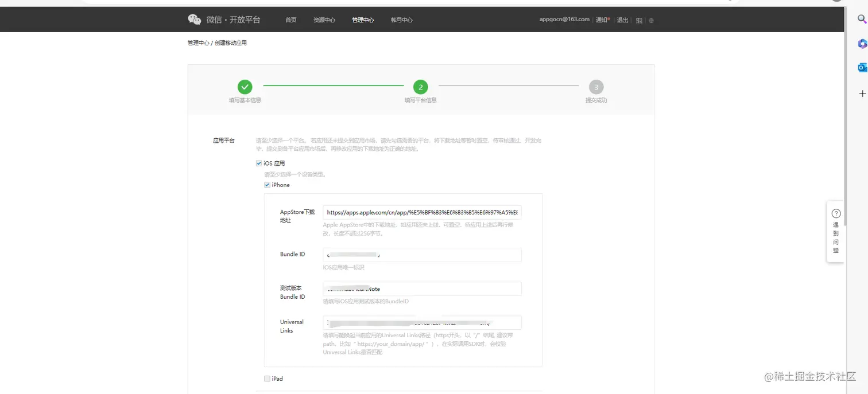The height and width of the screenshot is (394, 868).
Task: Click the 填写平台信息 step label
Action: coord(421,100)
